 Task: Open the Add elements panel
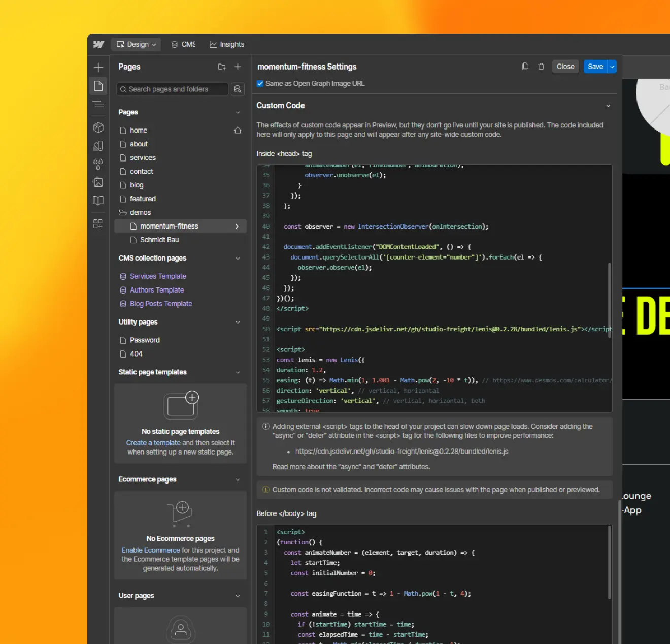tap(98, 68)
